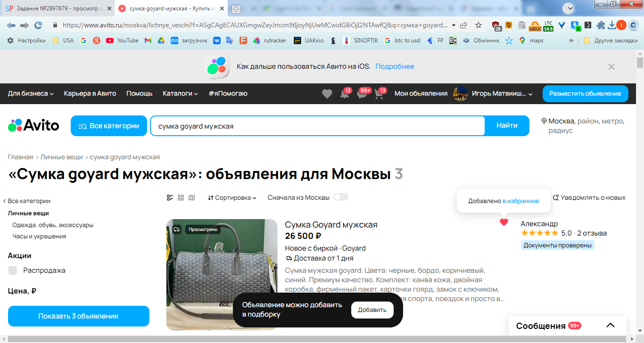Open Личные вещи breadcrumb
Viewport: 644px width, 343px height.
coord(62,157)
